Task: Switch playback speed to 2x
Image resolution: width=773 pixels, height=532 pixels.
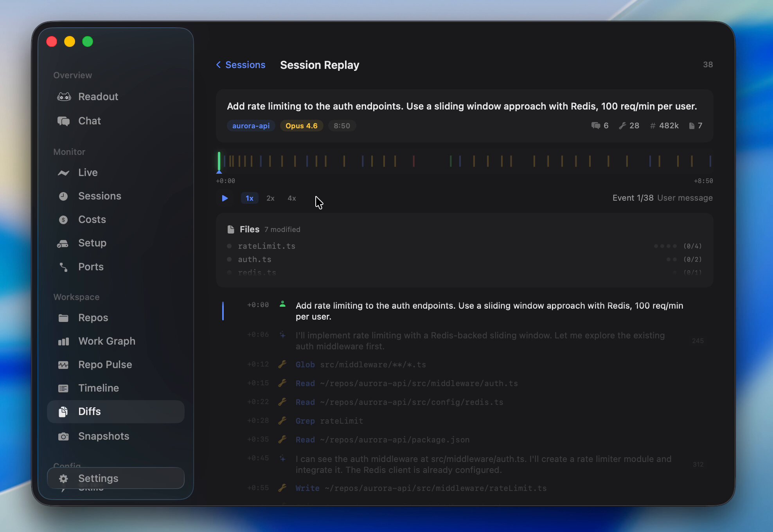Action: [x=270, y=198]
